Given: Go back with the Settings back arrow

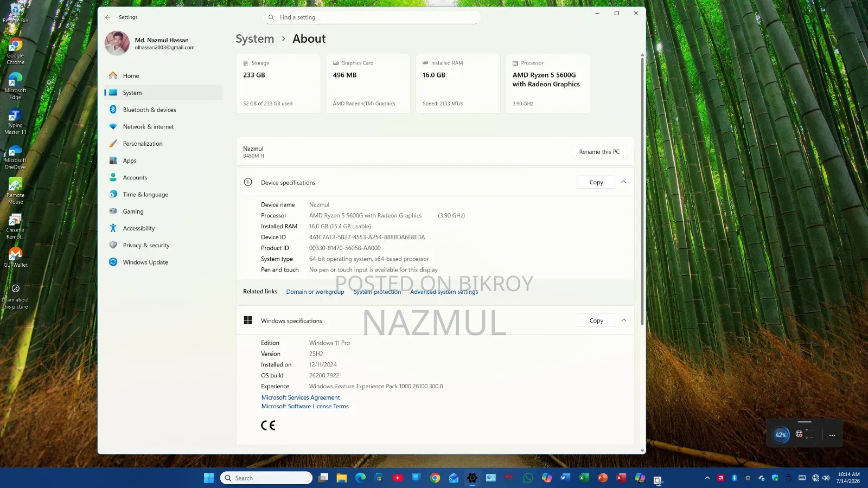Looking at the screenshot, I should tap(107, 17).
